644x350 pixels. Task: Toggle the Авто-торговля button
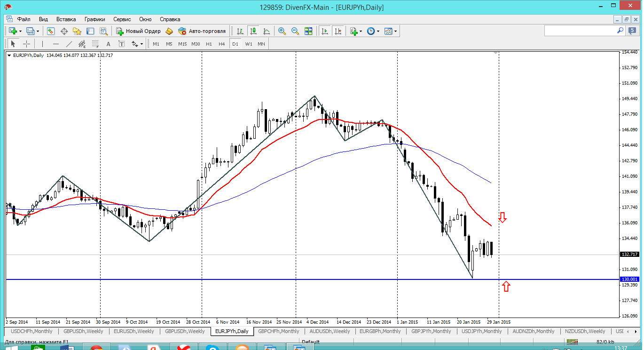click(202, 31)
